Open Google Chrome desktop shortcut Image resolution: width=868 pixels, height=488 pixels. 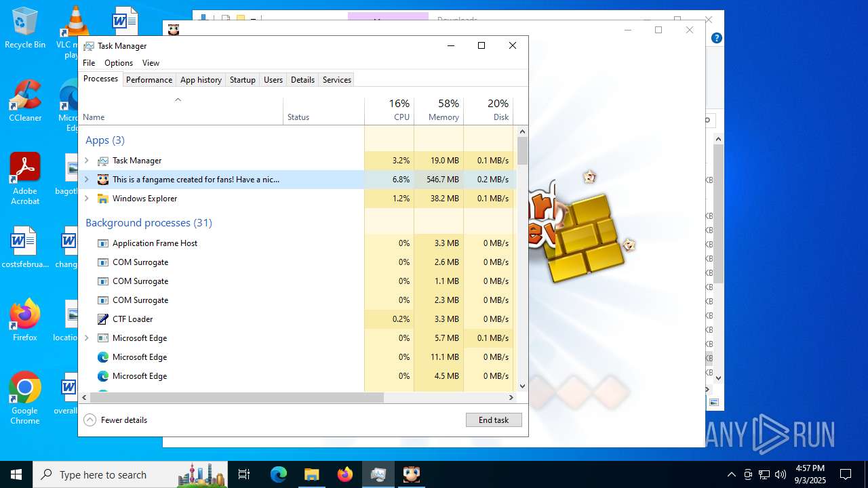click(25, 398)
